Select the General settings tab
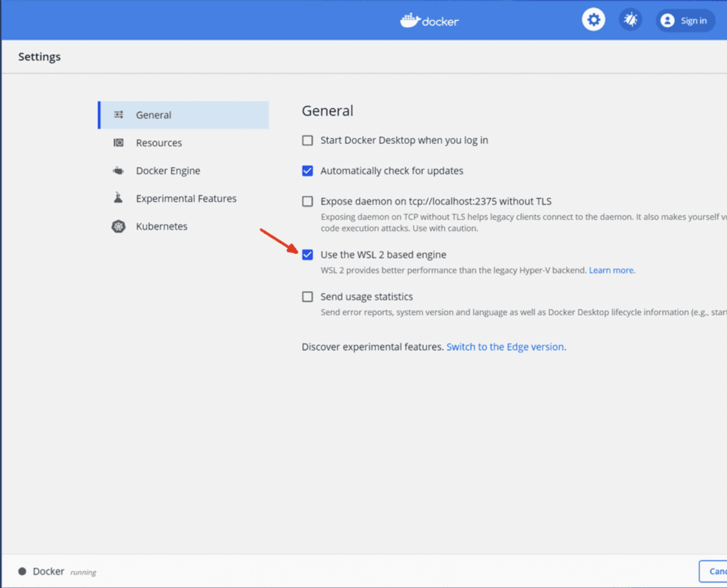Viewport: 727px width, 588px height. [183, 115]
